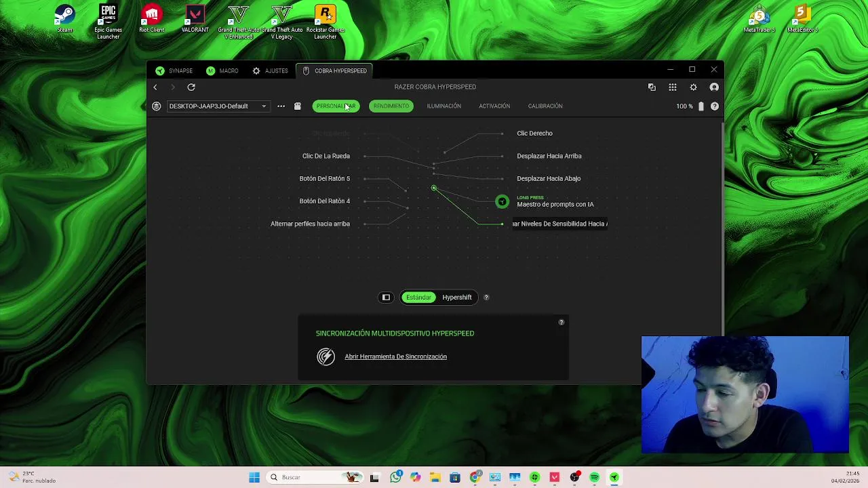Open the user account icon
Image resolution: width=868 pixels, height=488 pixels.
(714, 87)
